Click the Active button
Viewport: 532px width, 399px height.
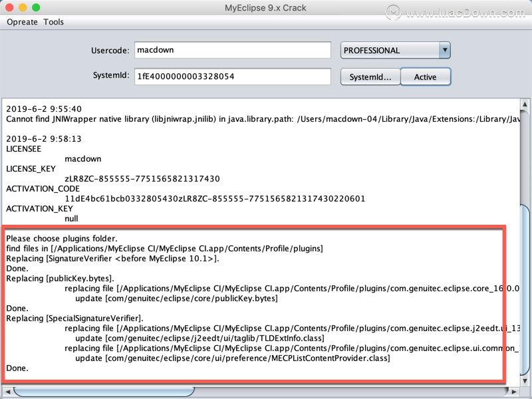coord(426,76)
